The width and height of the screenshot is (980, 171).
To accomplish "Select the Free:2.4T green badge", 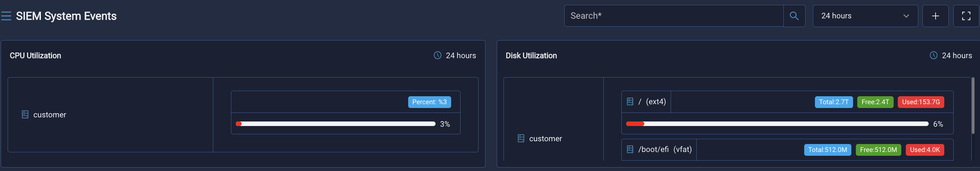I will coord(875,102).
